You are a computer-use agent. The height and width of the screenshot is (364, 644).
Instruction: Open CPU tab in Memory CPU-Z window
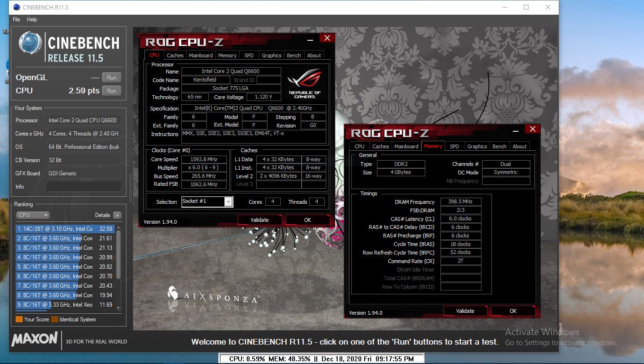360,146
